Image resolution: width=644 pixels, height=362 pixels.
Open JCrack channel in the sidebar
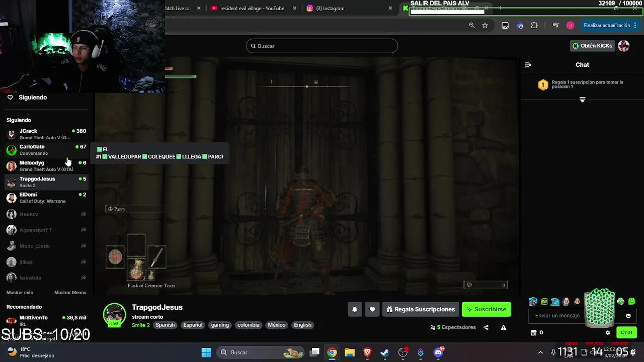pos(46,134)
